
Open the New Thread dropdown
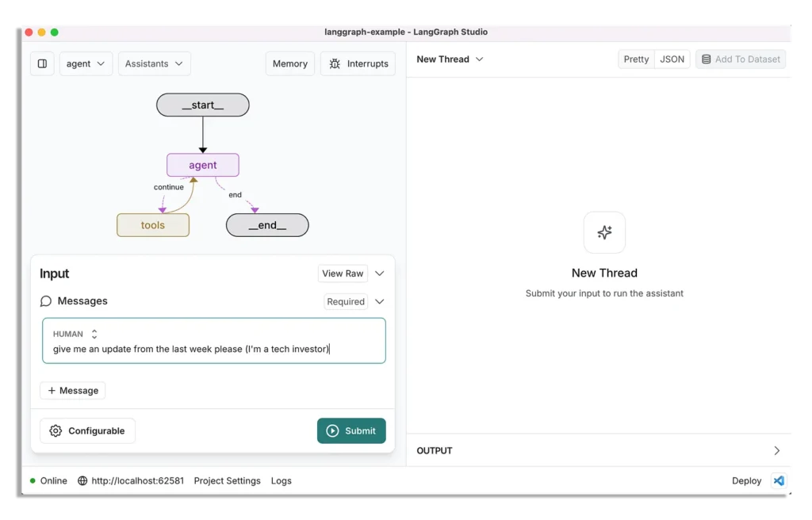(450, 59)
